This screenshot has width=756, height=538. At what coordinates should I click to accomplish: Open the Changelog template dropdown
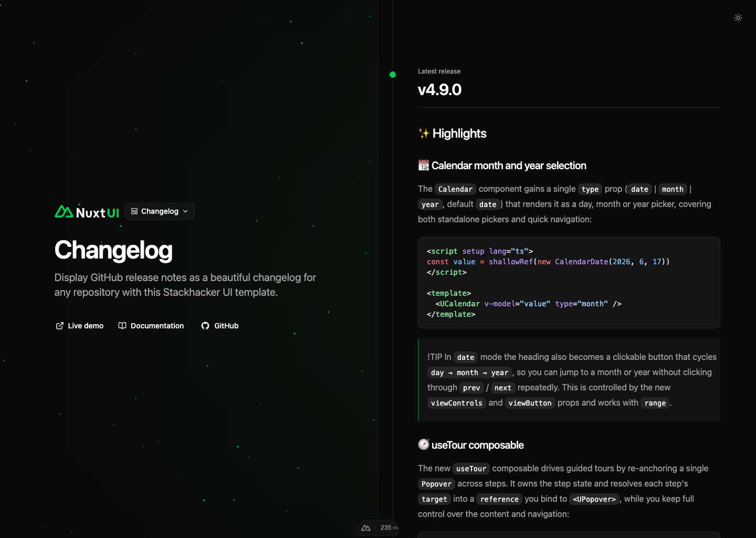[x=160, y=211]
